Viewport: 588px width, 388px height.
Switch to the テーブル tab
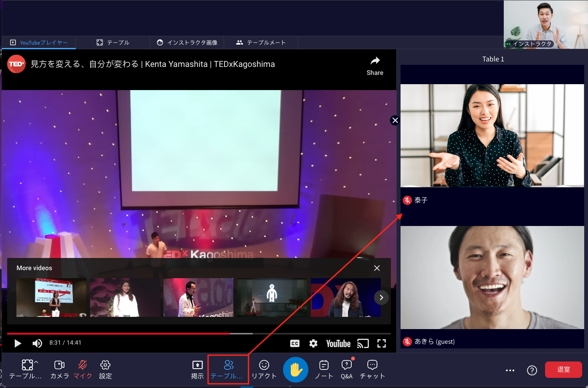point(113,43)
